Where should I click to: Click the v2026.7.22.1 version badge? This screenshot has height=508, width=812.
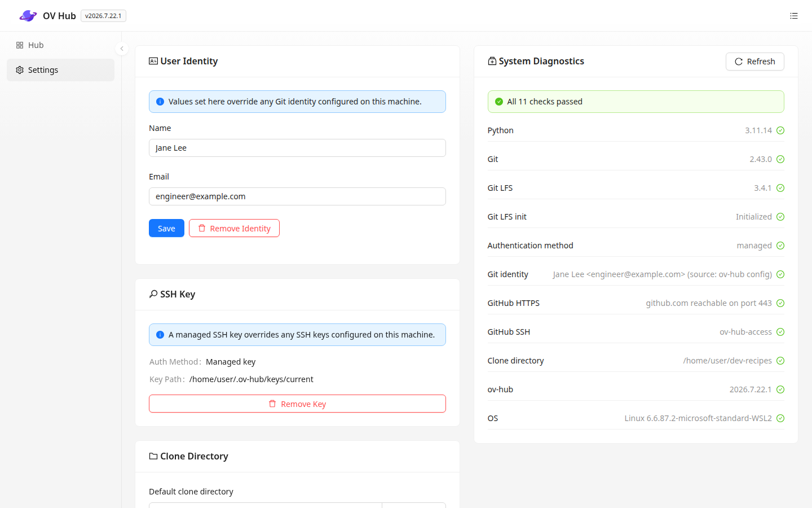[x=103, y=16]
